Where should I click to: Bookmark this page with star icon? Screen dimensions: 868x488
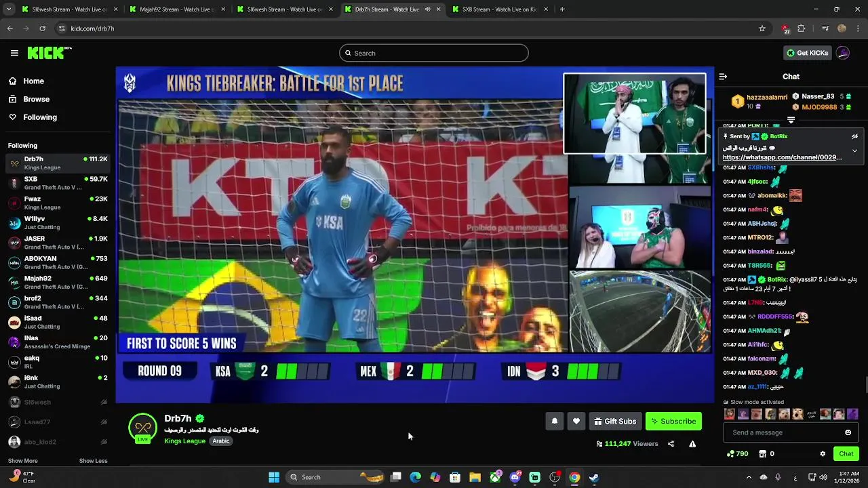coord(762,28)
